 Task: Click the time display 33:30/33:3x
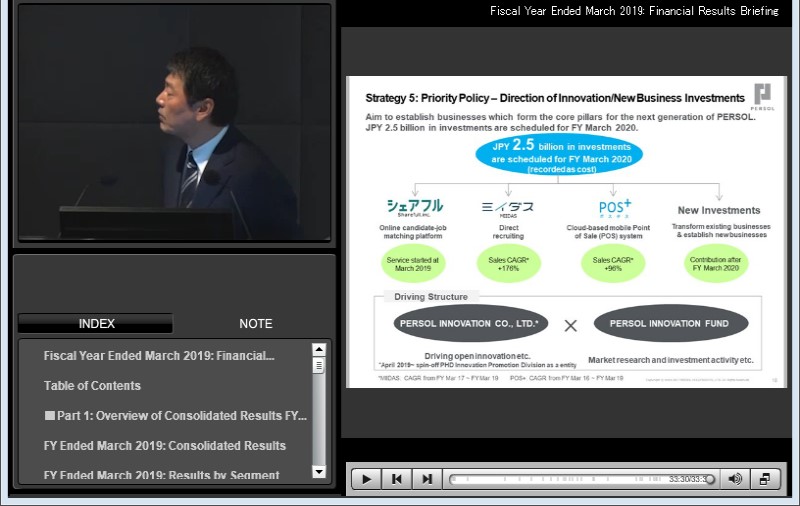[687, 479]
